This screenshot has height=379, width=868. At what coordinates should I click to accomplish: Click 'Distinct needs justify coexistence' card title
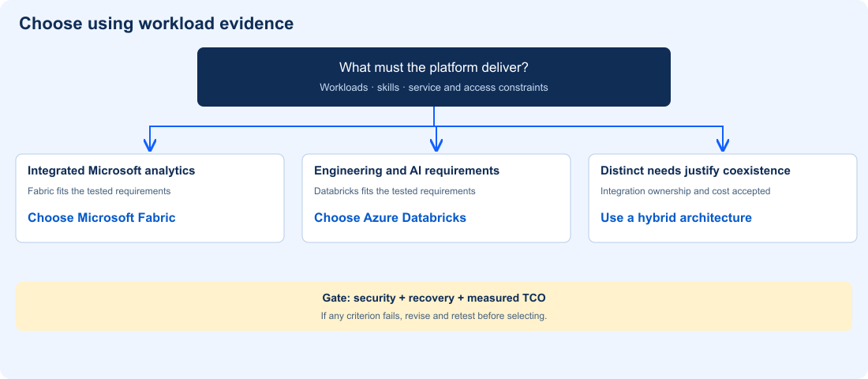695,171
